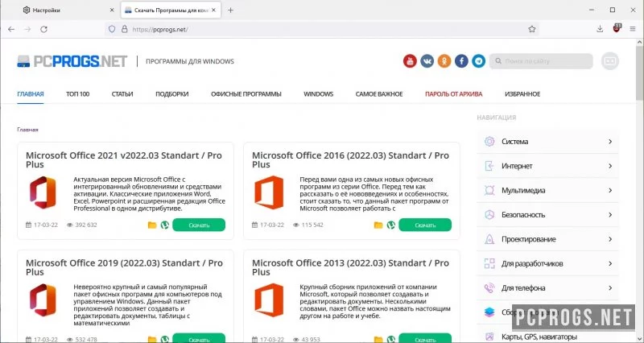644x343 pixels.
Task: Open the СТАТЬИ menu item
Action: click(122, 94)
